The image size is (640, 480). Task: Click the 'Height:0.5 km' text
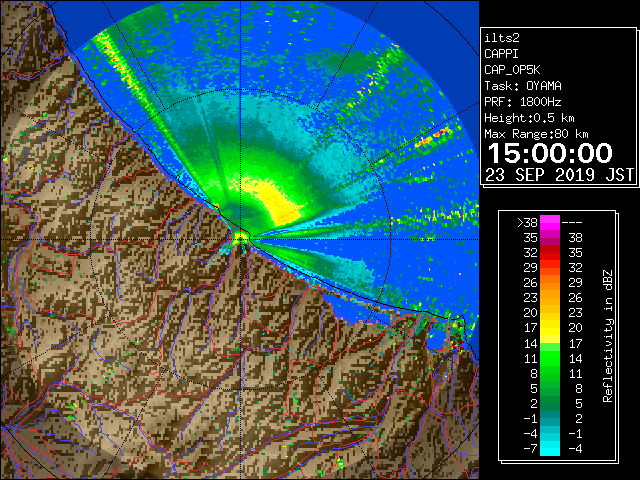[529, 118]
